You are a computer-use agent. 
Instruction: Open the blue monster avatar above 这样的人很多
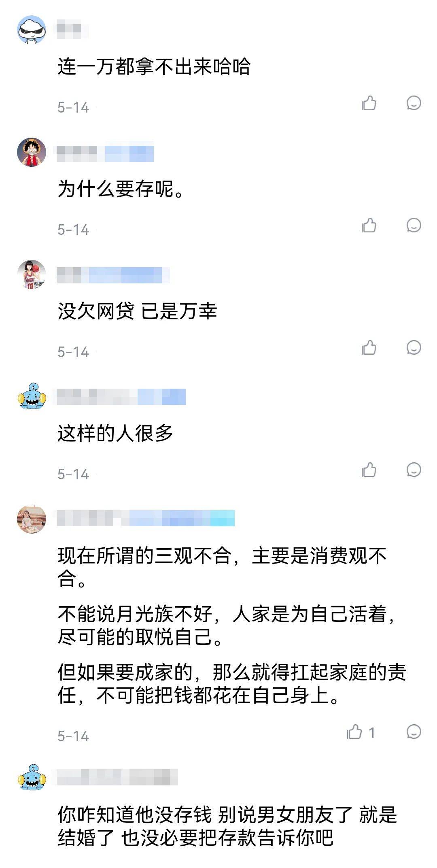tap(32, 397)
